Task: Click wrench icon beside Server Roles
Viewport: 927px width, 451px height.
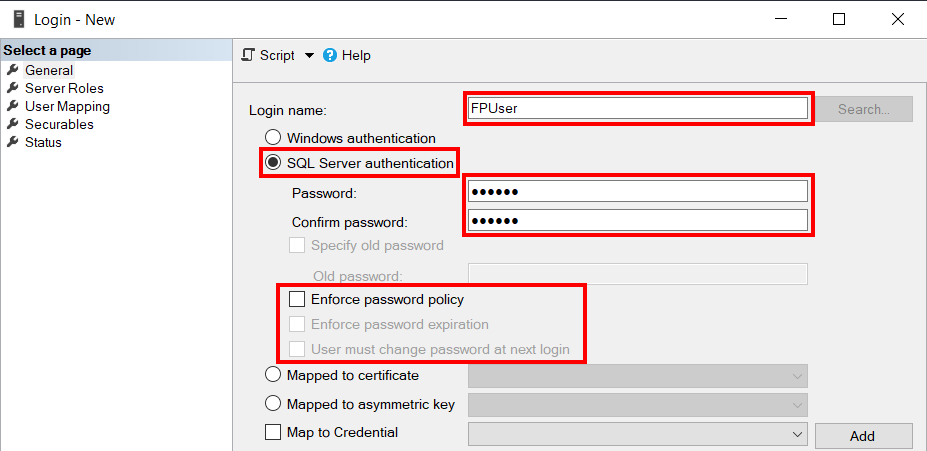Action: (12, 88)
